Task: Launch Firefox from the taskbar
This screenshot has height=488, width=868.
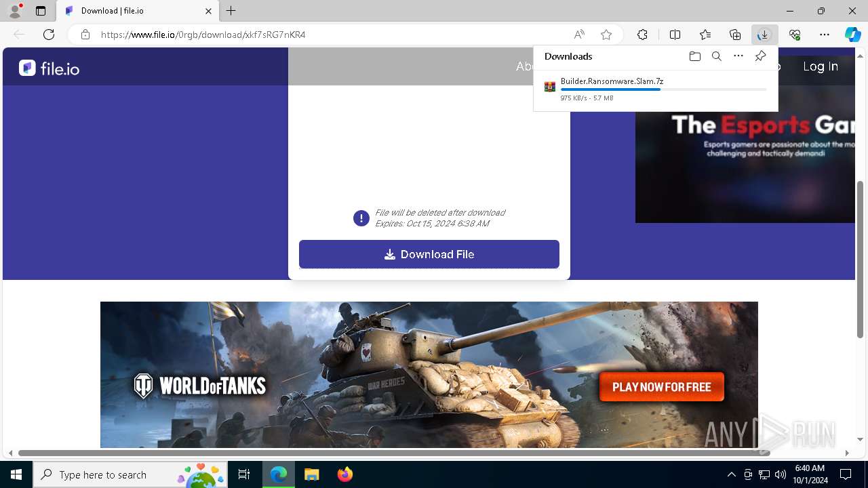Action: (344, 474)
